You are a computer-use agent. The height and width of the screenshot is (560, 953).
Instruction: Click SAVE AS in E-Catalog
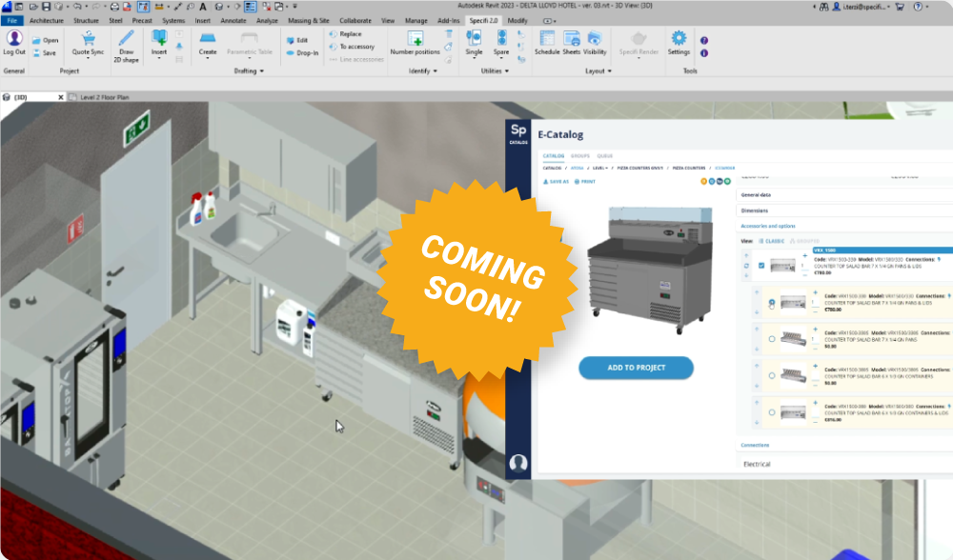click(x=557, y=182)
